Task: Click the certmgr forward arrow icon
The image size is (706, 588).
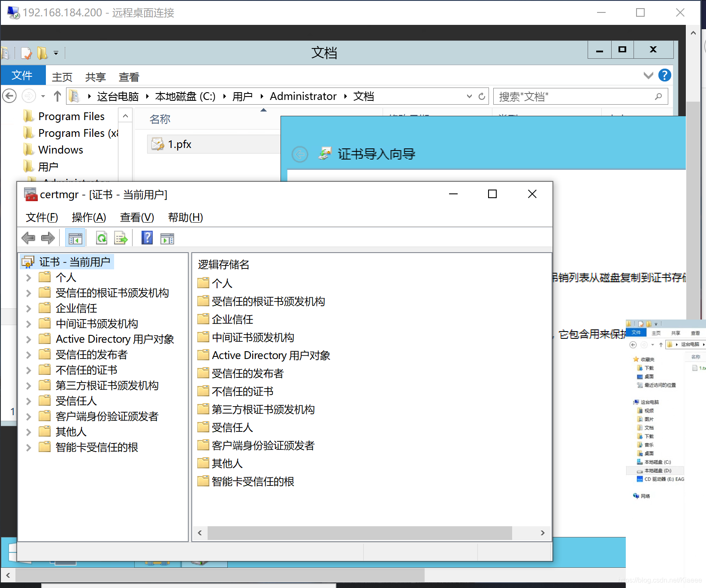Action: click(x=48, y=238)
